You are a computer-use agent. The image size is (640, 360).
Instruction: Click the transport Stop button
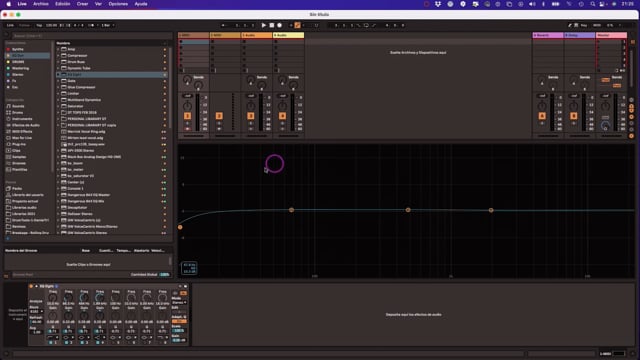click(x=272, y=25)
